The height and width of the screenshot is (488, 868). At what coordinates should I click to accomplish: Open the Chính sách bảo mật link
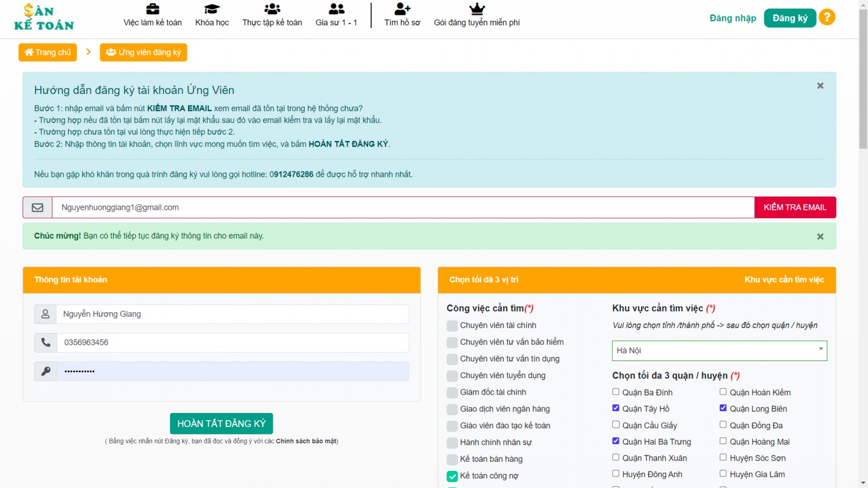306,441
